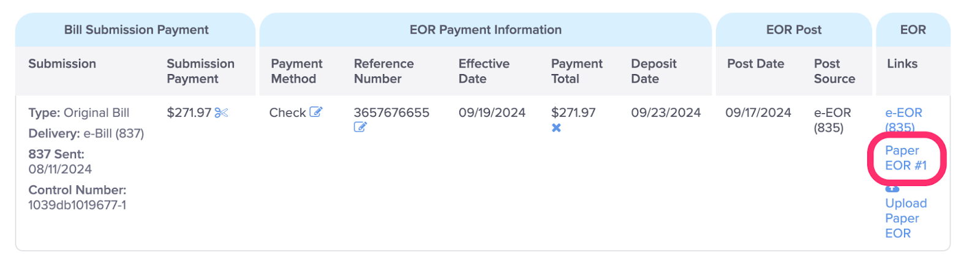Remove payment total using the blue X icon
980x263 pixels.
coord(556,128)
